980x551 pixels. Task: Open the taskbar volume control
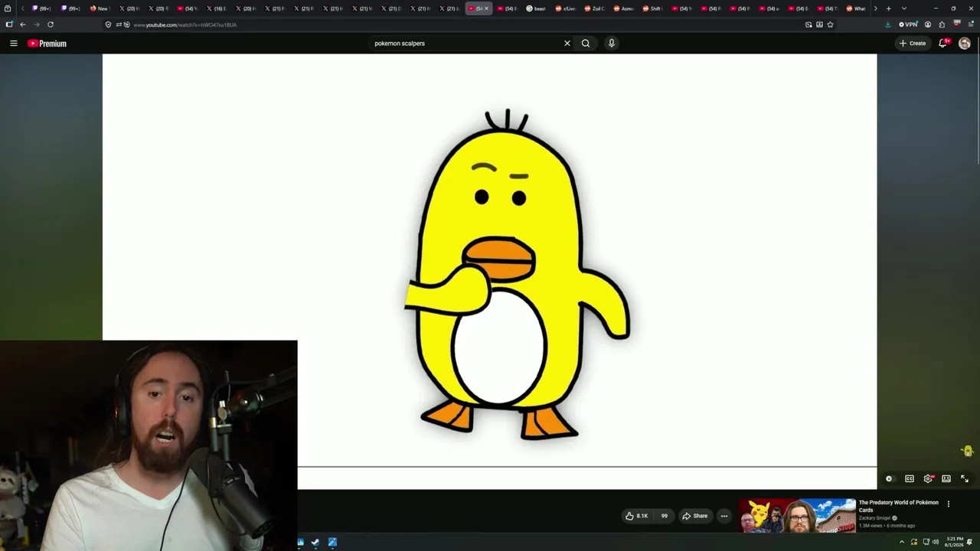pos(936,543)
